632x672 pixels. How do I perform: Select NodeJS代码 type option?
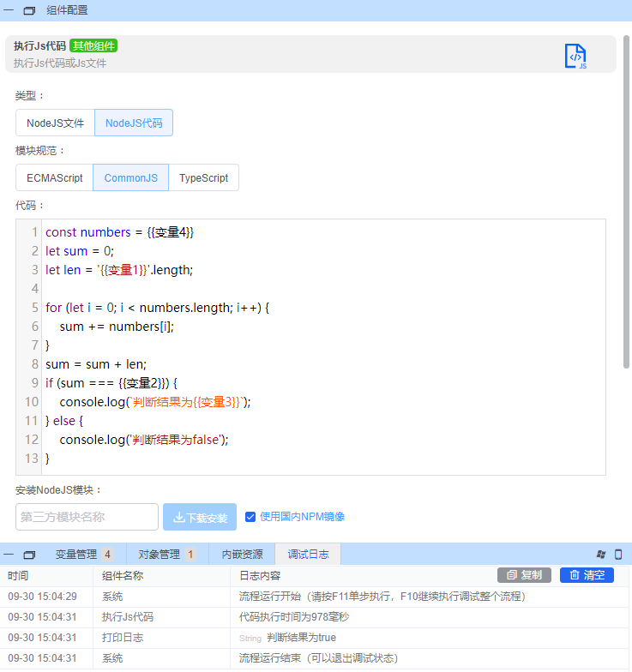tap(134, 123)
